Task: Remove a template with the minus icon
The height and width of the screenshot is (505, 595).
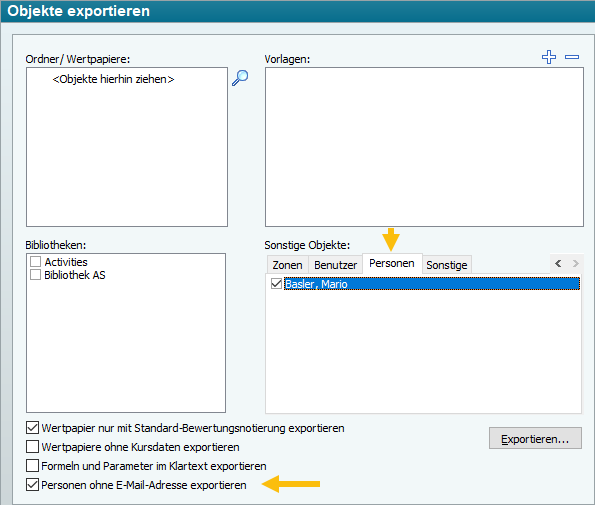Action: [x=572, y=57]
